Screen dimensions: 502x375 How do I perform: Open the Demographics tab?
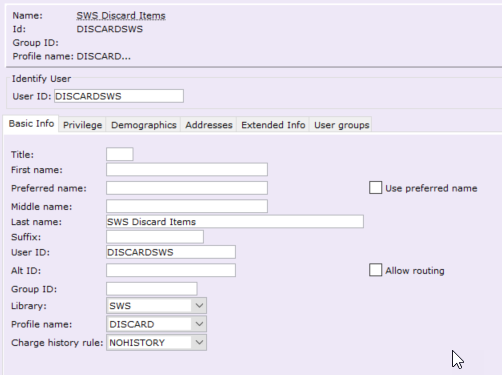pyautogui.click(x=143, y=125)
